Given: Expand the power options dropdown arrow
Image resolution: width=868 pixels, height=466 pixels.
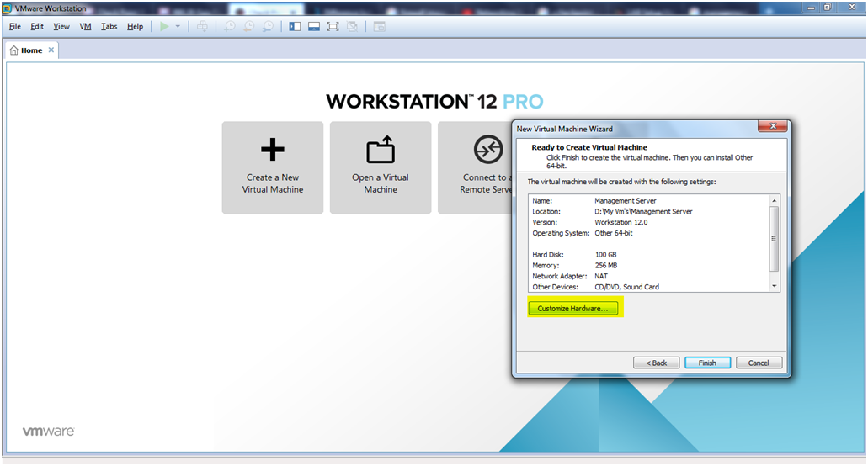Looking at the screenshot, I should (178, 27).
